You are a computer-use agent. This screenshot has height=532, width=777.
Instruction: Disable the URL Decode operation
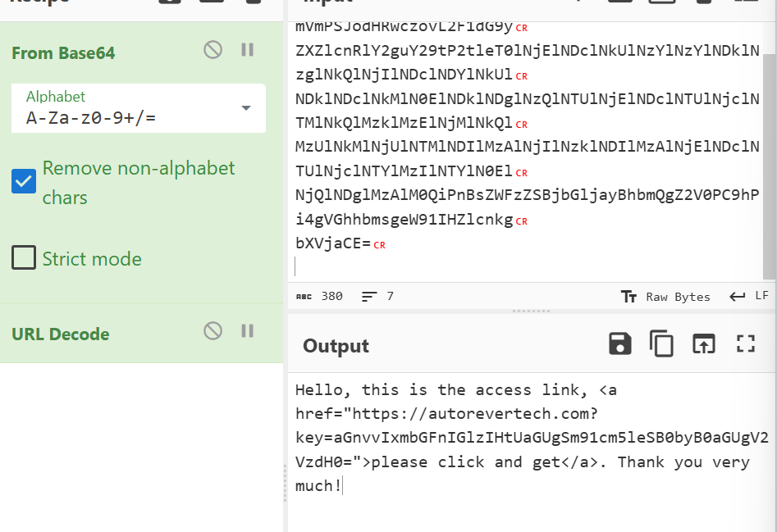[x=213, y=330]
